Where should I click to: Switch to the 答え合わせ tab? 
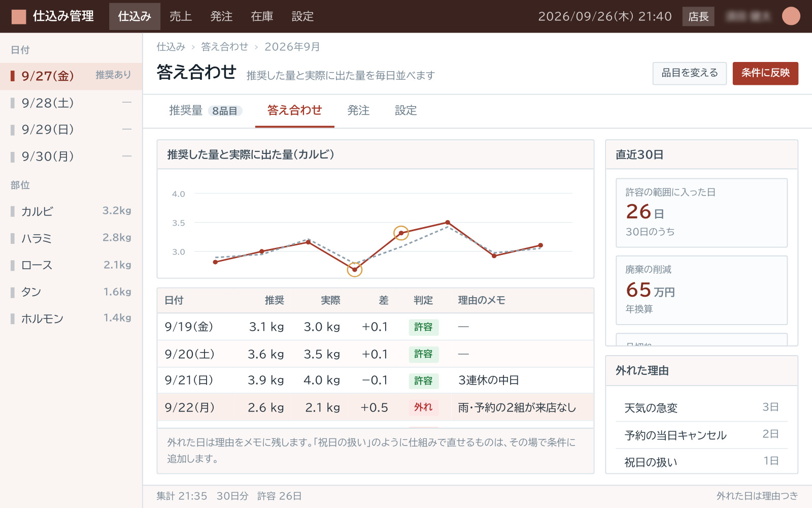pyautogui.click(x=295, y=111)
